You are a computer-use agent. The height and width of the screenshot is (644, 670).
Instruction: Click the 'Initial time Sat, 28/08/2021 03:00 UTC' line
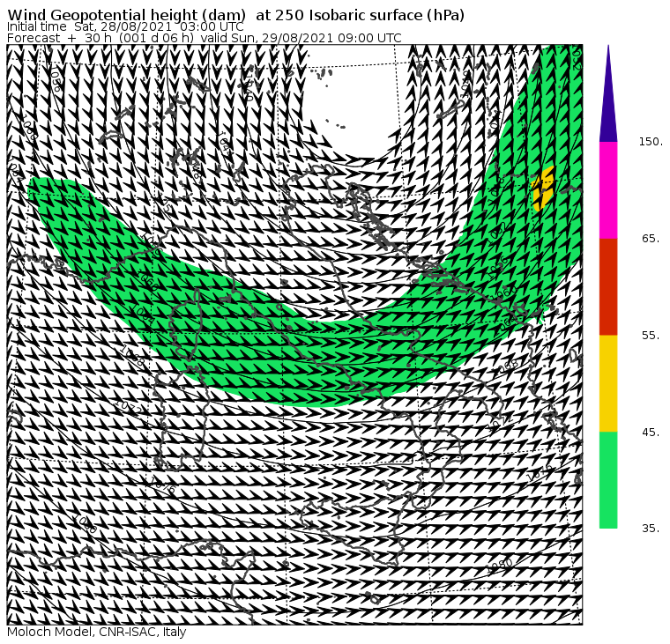[x=125, y=26]
